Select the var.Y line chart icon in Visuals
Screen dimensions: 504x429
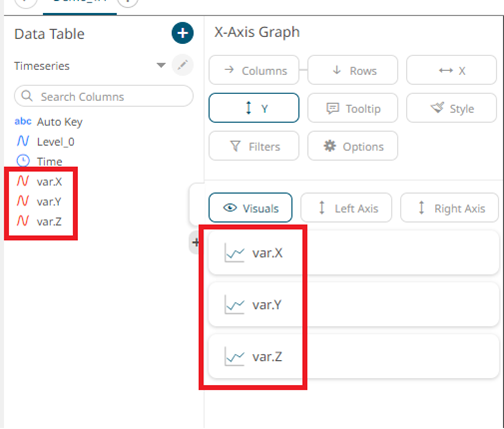tap(234, 304)
